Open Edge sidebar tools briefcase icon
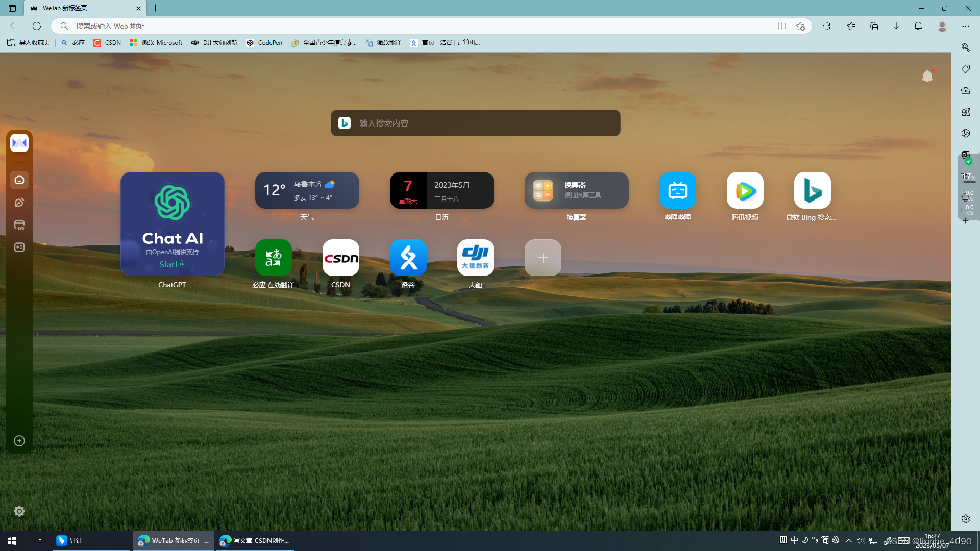The image size is (980, 551). click(x=966, y=91)
